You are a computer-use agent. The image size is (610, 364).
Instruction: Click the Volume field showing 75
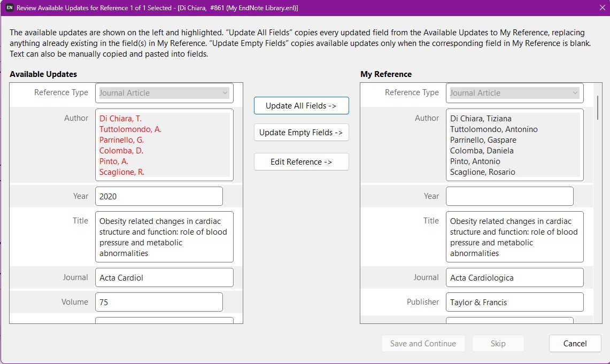click(159, 302)
